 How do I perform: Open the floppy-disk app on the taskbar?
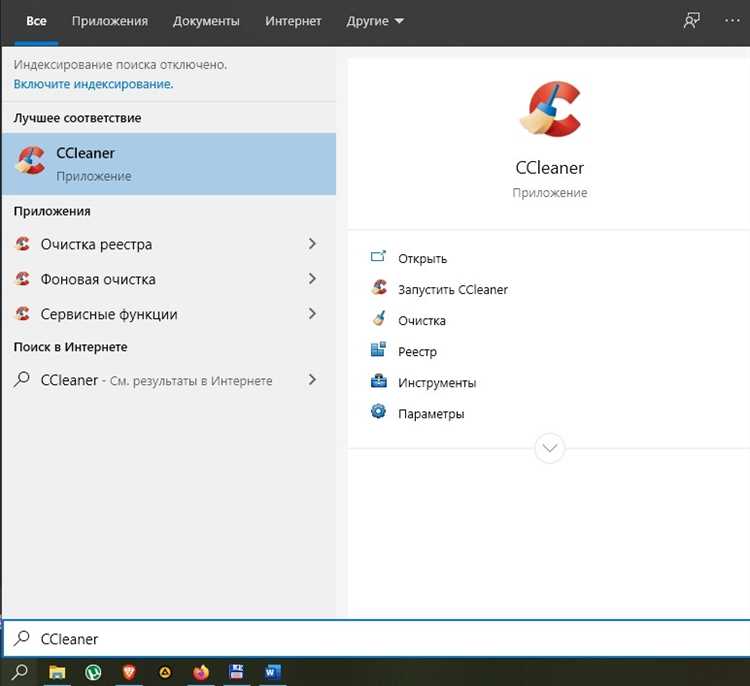click(236, 672)
